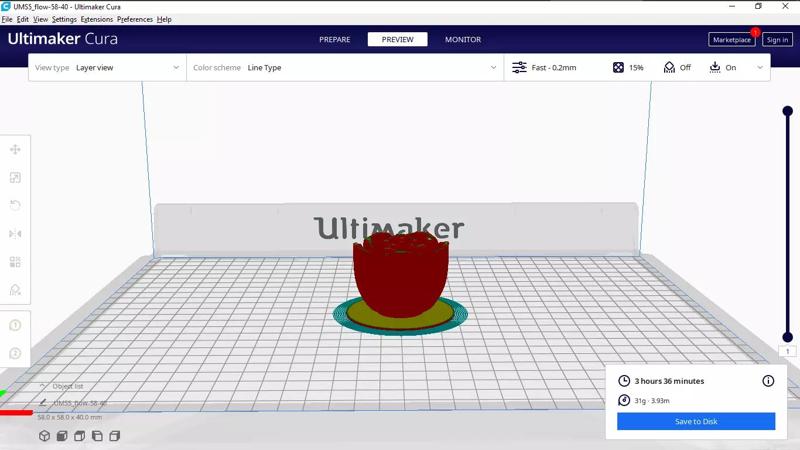
Task: Click the top layer slider handle
Action: click(x=788, y=111)
